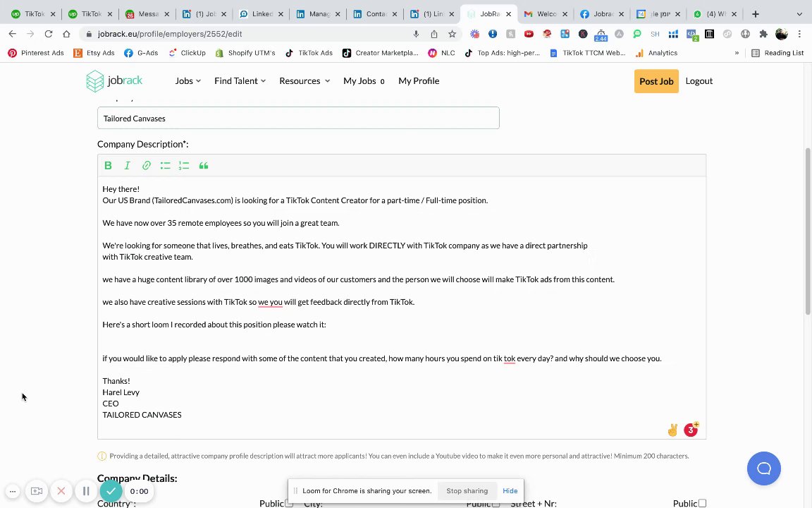This screenshot has height=508, width=812.
Task: Click Stop sharing in Loom bar
Action: pos(467,491)
